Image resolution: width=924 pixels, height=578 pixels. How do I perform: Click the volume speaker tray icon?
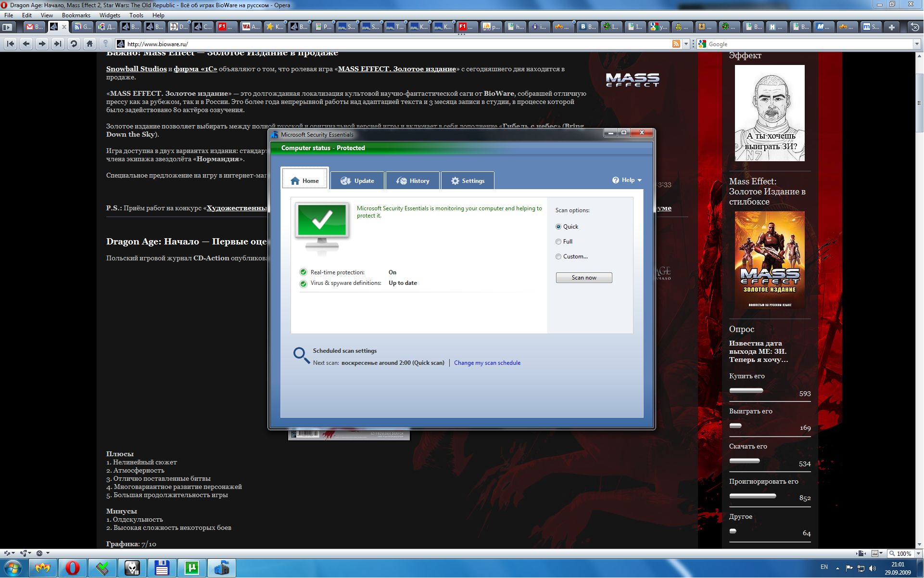(x=873, y=568)
